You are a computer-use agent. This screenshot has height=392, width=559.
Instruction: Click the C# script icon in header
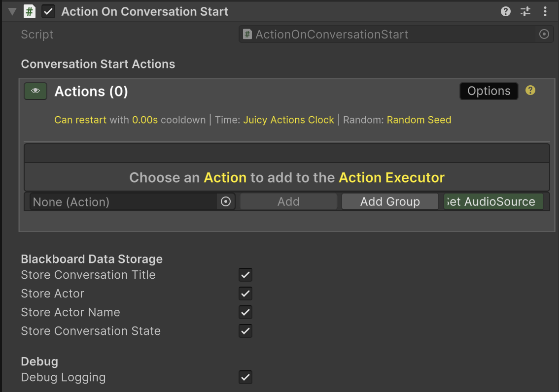tap(30, 12)
